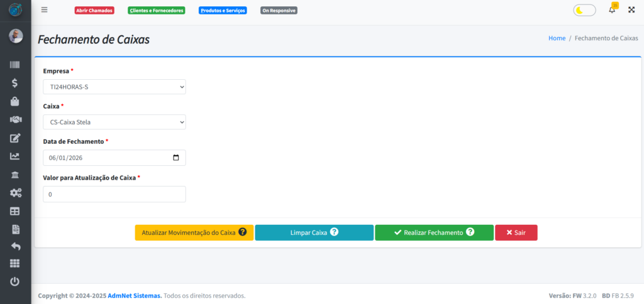
Task: Focus the Valor para Atualização de Caixa field
Action: (114, 194)
